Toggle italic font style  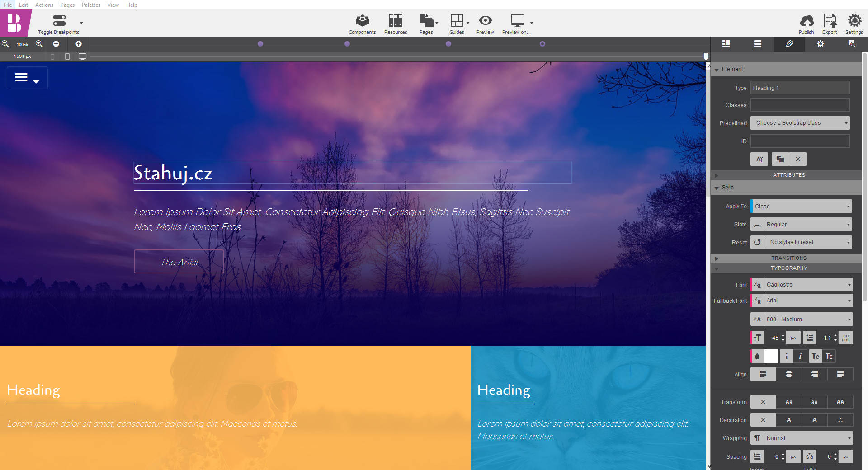click(x=800, y=356)
